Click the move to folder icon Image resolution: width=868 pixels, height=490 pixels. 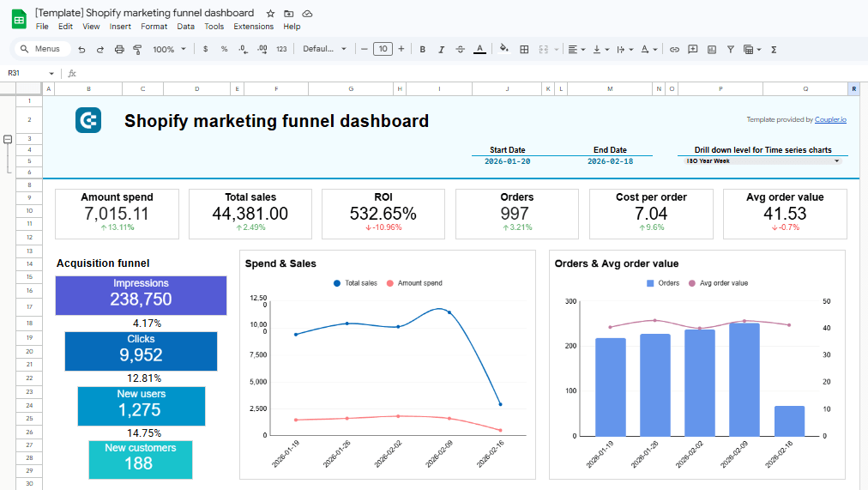[x=288, y=13]
